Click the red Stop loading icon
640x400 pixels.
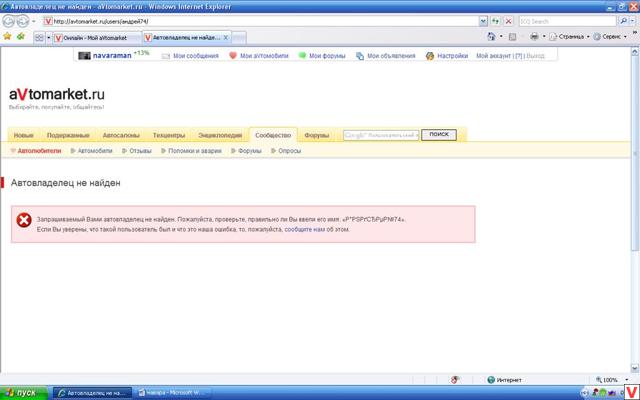509,21
